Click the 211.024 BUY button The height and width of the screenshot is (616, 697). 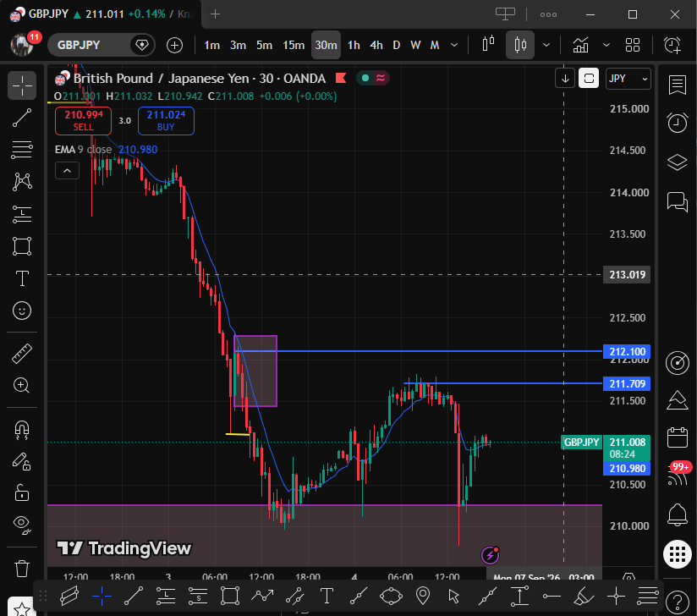pos(166,120)
